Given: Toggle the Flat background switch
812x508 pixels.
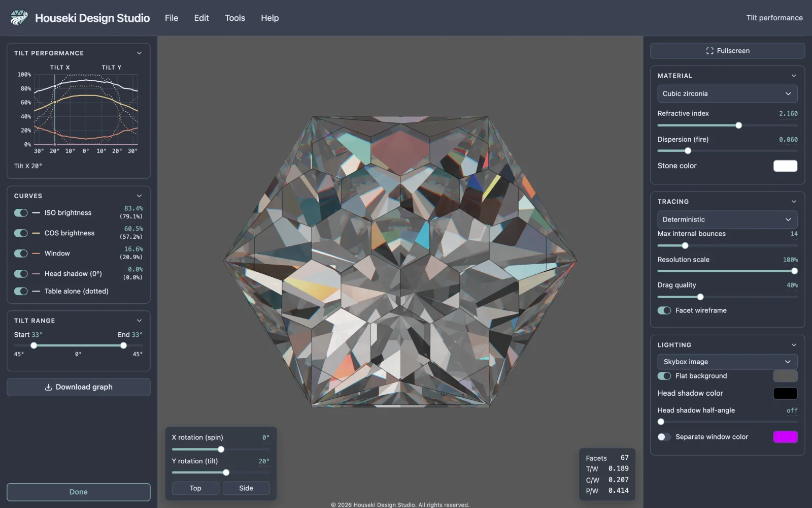Looking at the screenshot, I should [x=664, y=376].
